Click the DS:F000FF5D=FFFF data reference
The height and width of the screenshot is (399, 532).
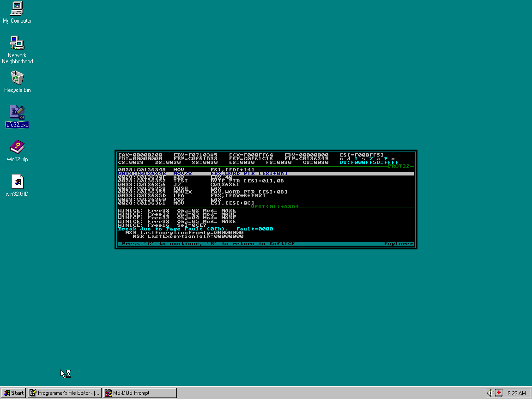pos(369,163)
